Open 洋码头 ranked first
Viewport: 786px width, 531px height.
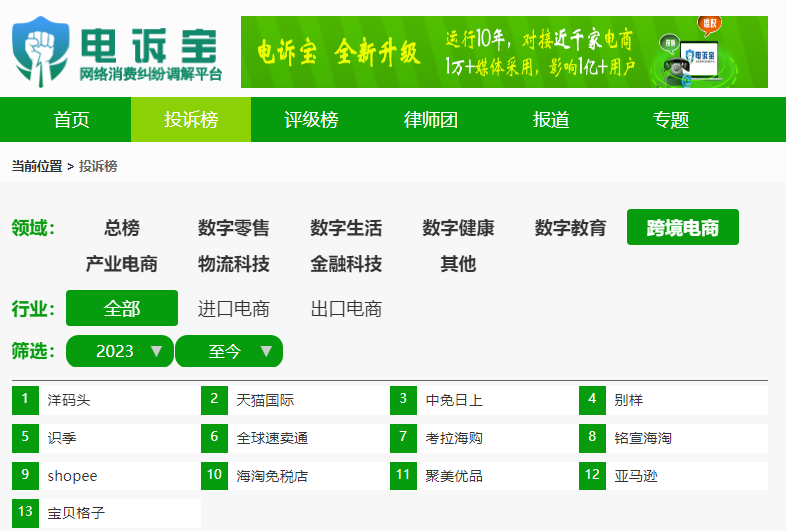point(69,400)
